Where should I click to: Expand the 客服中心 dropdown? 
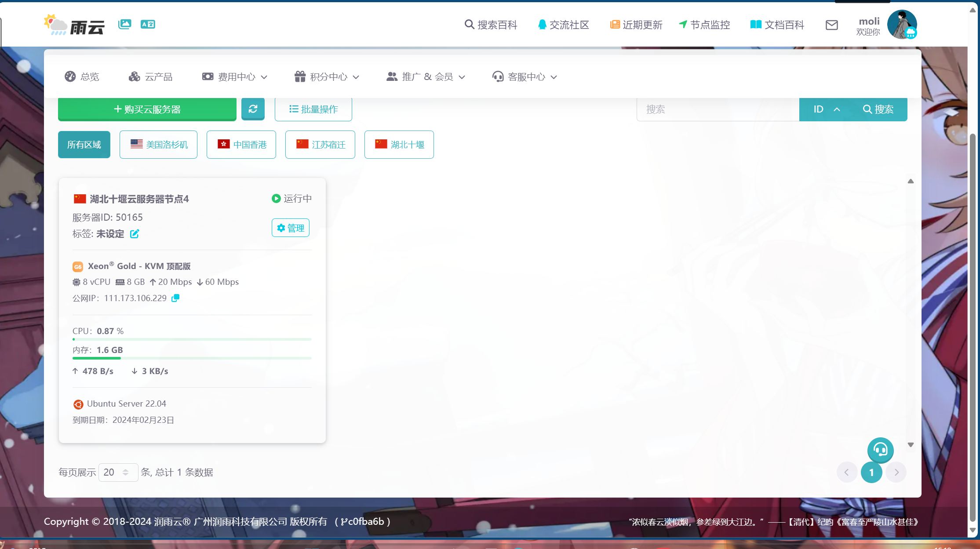tap(525, 76)
